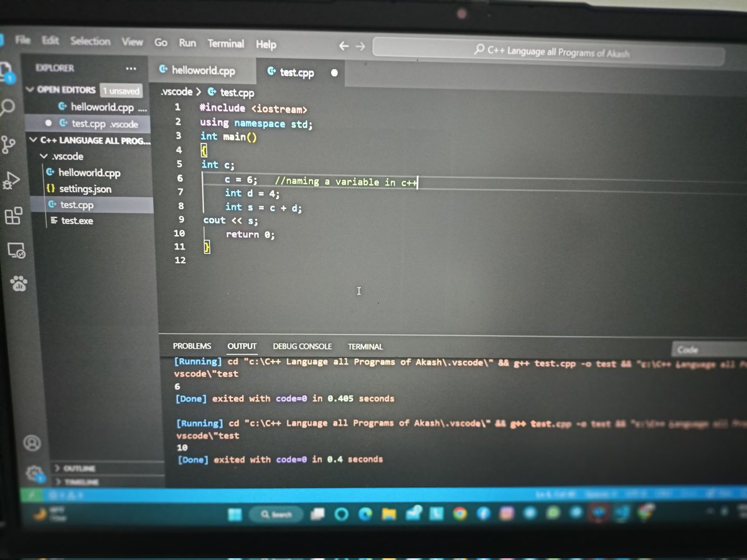Open the Extensions view
The width and height of the screenshot is (747, 560).
(13, 216)
